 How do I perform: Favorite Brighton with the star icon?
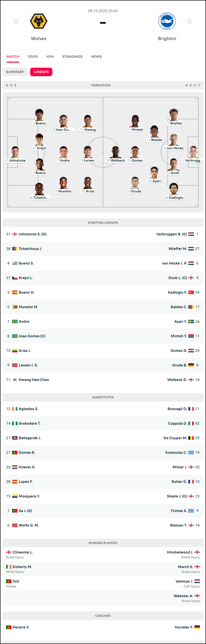(190, 21)
